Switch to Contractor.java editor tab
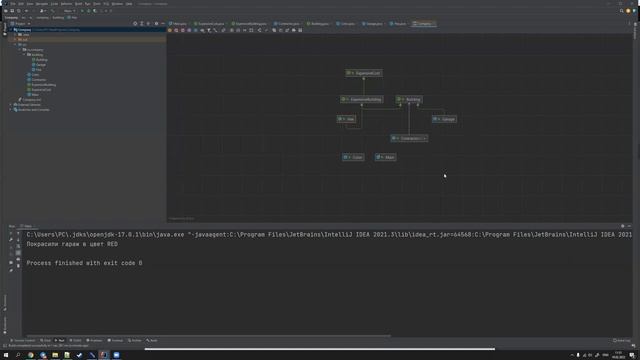640x360 pixels. (287, 24)
